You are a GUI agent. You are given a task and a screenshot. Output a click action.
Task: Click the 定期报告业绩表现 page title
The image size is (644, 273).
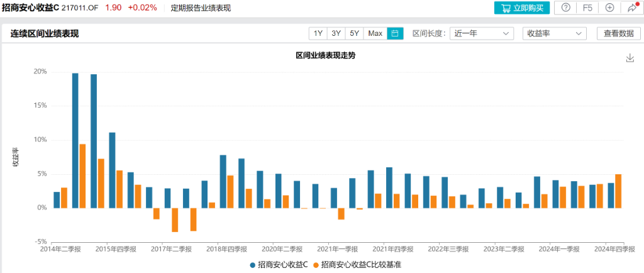[x=201, y=8]
